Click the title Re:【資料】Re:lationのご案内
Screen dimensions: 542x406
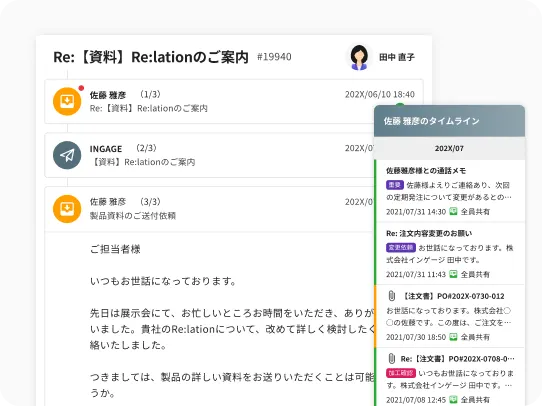151,57
